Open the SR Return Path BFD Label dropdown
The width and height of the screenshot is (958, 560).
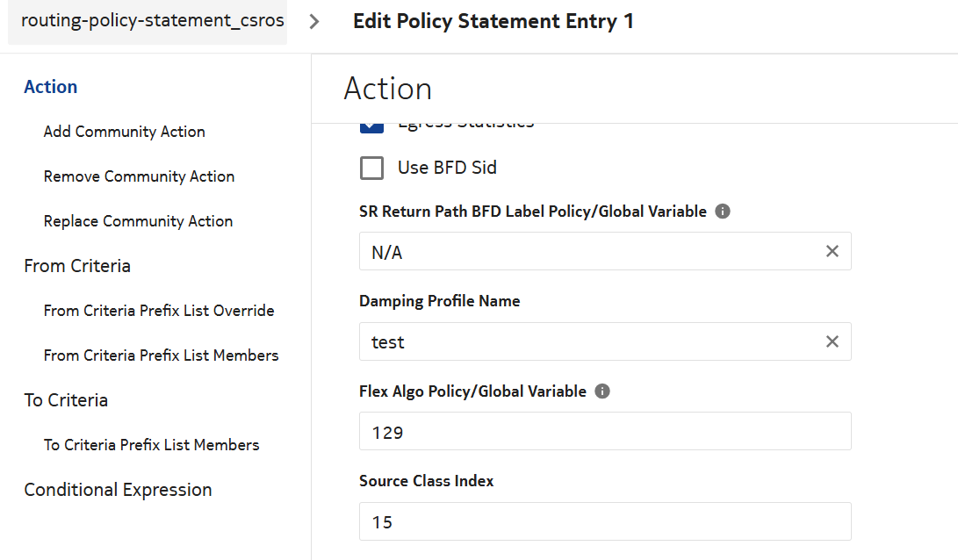point(588,252)
